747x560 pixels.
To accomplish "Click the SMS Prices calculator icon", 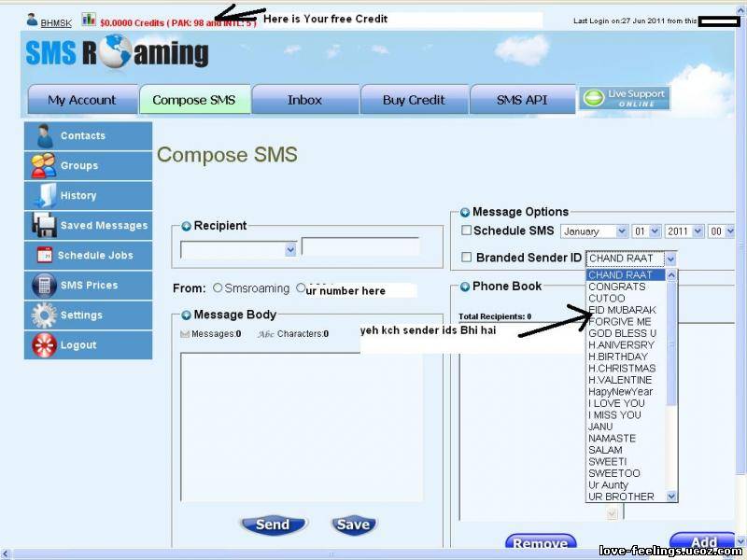I will [x=44, y=286].
